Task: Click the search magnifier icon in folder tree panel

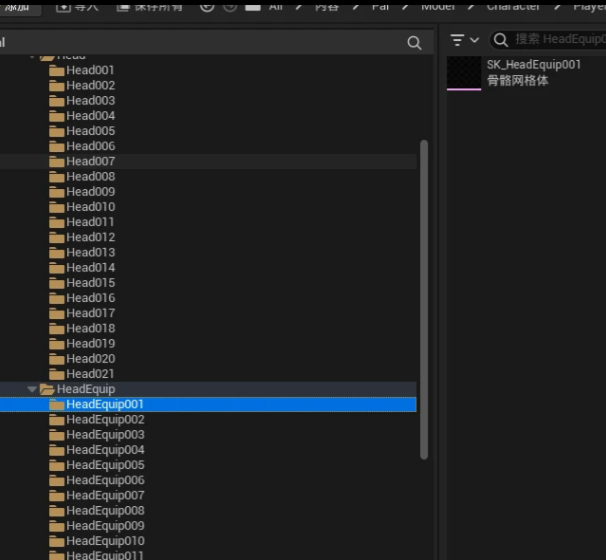Action: pos(414,43)
